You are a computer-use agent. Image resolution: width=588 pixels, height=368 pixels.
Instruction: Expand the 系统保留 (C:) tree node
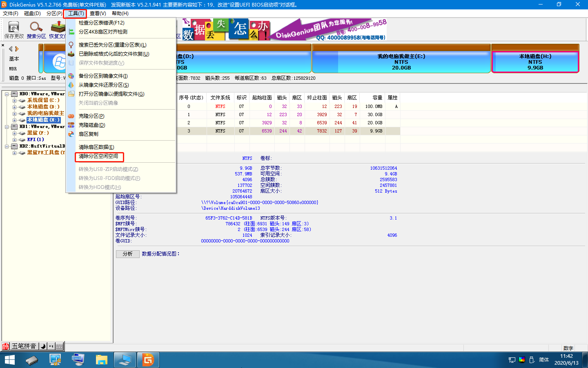(15, 101)
